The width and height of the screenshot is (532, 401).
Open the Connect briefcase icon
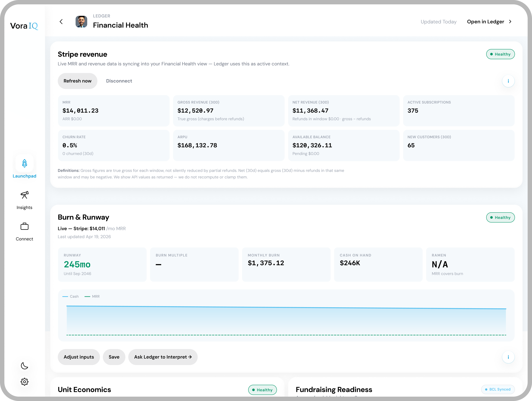25,226
